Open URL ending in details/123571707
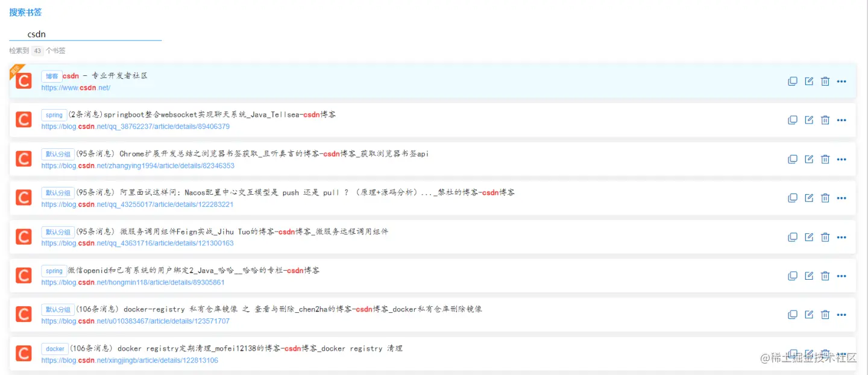Viewport: 868px width, 375px height. [136, 321]
